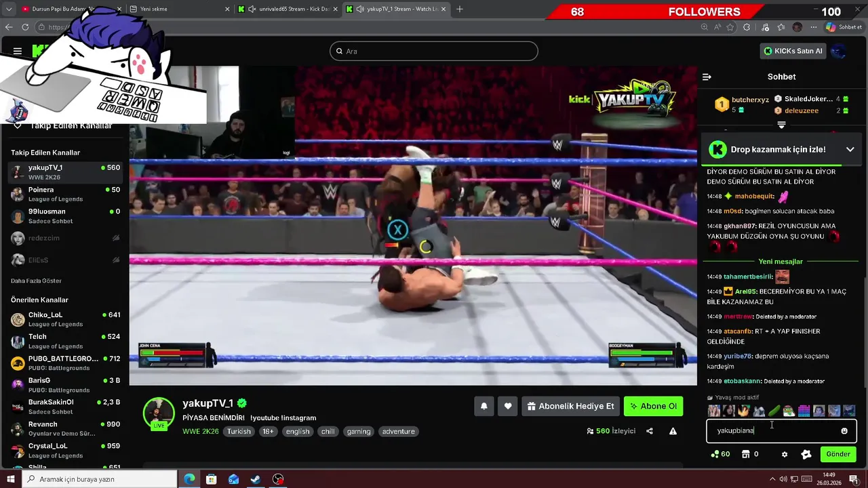Click the gaming tag
Image resolution: width=868 pixels, height=488 pixels.
(x=359, y=431)
